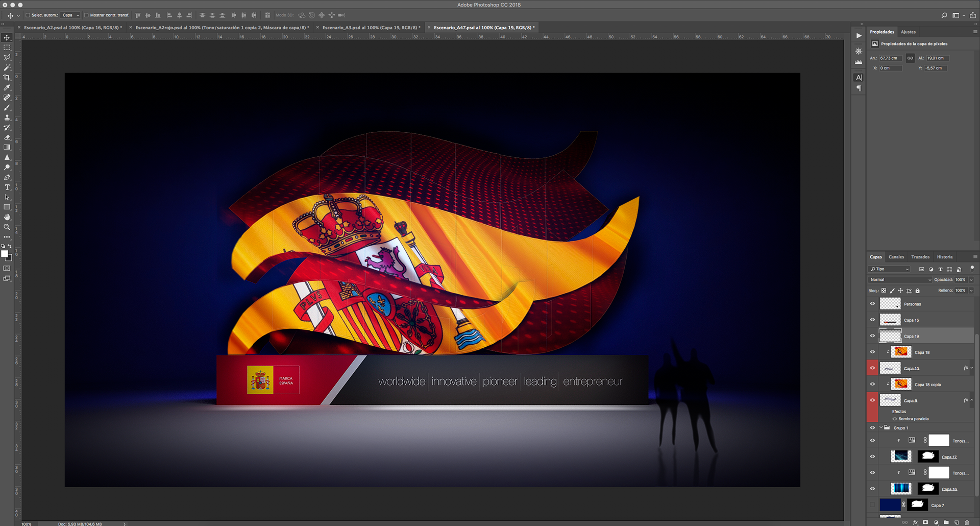
Task: Open the Search magnifier in the options bar
Action: click(944, 15)
